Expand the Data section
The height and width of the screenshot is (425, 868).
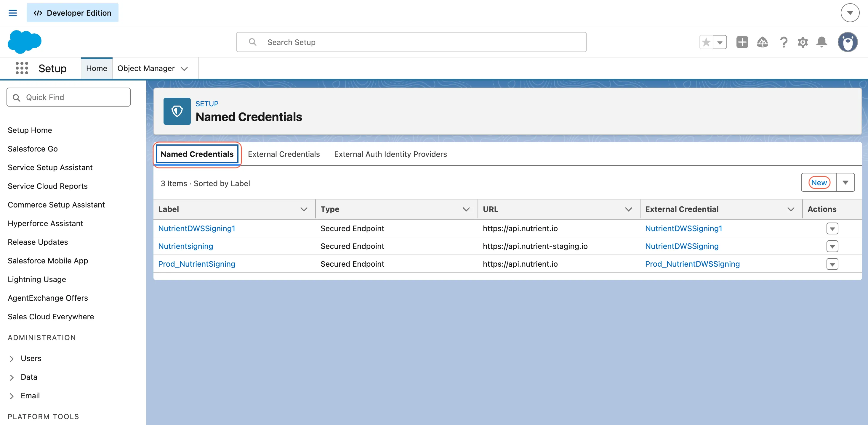12,377
